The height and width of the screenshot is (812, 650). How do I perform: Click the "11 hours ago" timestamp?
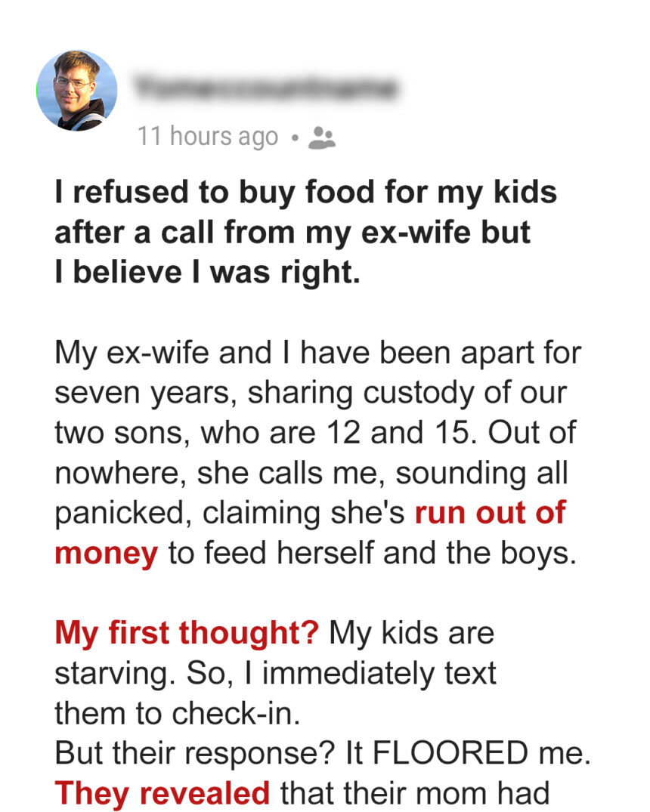[208, 137]
